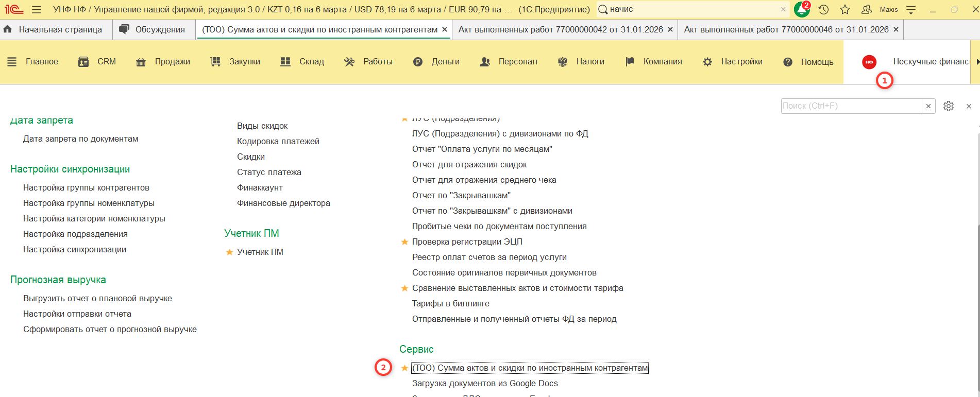The width and height of the screenshot is (980, 397).
Task: Switch to Акт выполненных работ 77000000046 tab
Action: [786, 30]
